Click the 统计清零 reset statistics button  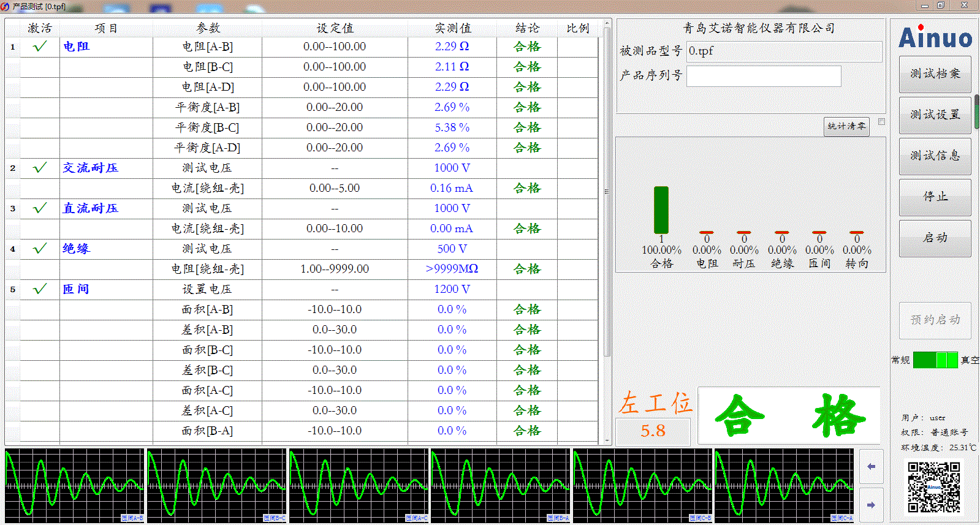846,126
